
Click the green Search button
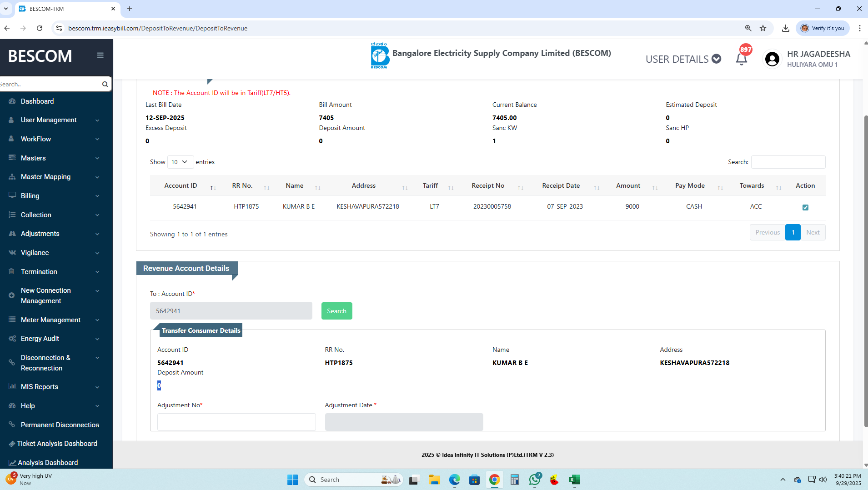[336, 311]
